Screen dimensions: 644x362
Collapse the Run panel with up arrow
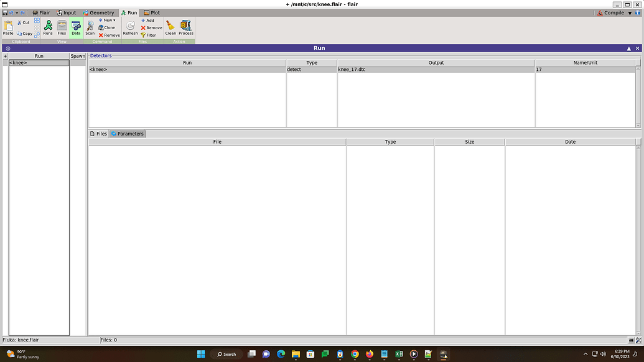point(629,48)
